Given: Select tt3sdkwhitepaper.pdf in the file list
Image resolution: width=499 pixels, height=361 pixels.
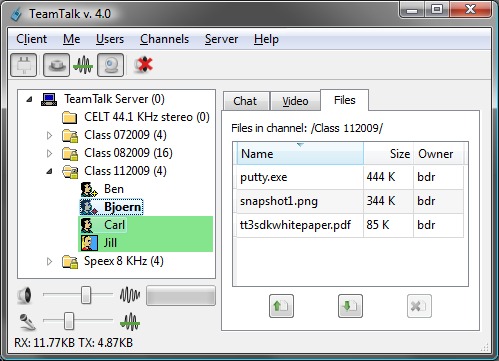Looking at the screenshot, I should (295, 225).
